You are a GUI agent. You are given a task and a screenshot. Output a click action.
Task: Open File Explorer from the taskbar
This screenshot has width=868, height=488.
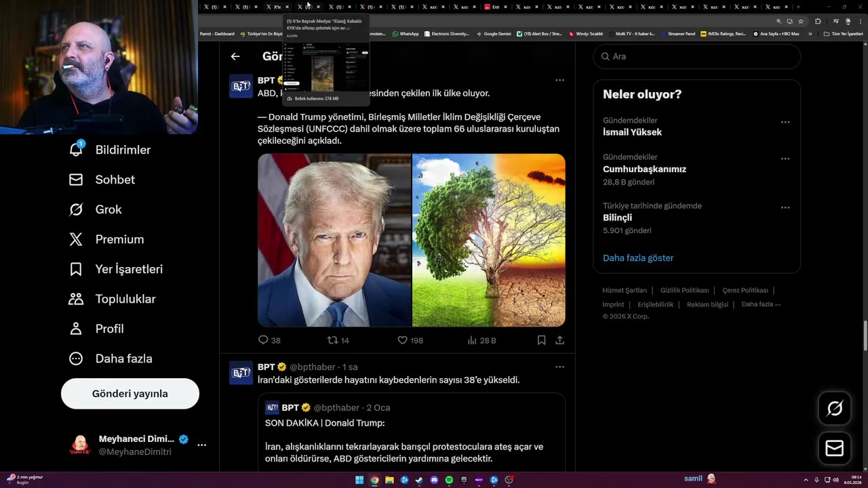(389, 480)
